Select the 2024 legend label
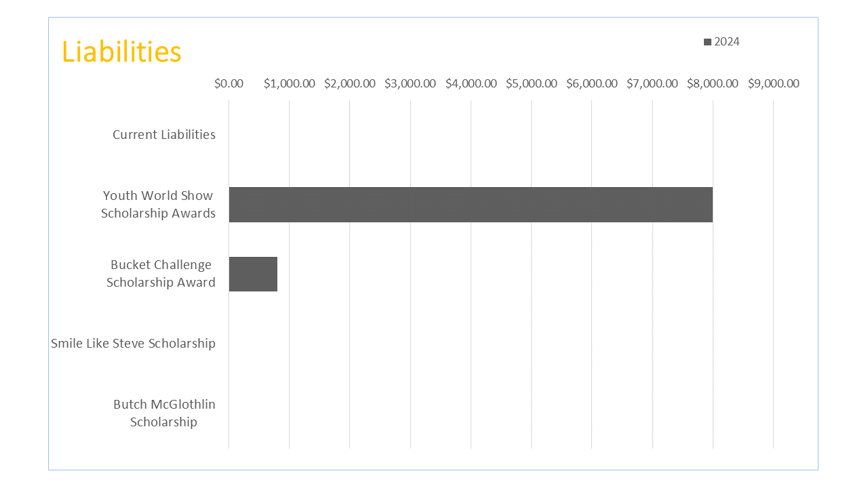The height and width of the screenshot is (488, 868). pos(726,42)
